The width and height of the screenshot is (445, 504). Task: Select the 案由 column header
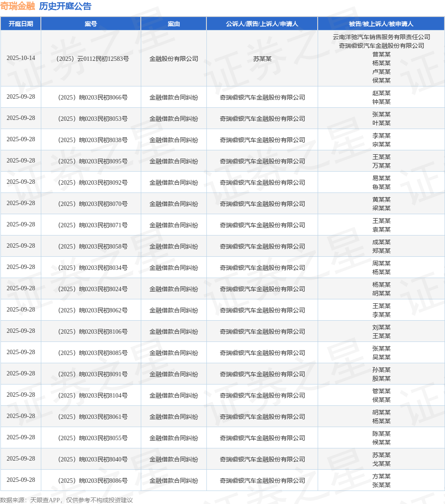(x=174, y=24)
